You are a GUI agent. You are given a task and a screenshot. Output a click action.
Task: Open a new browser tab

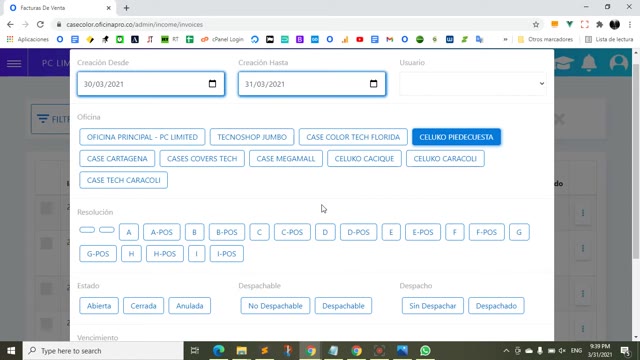126,8
